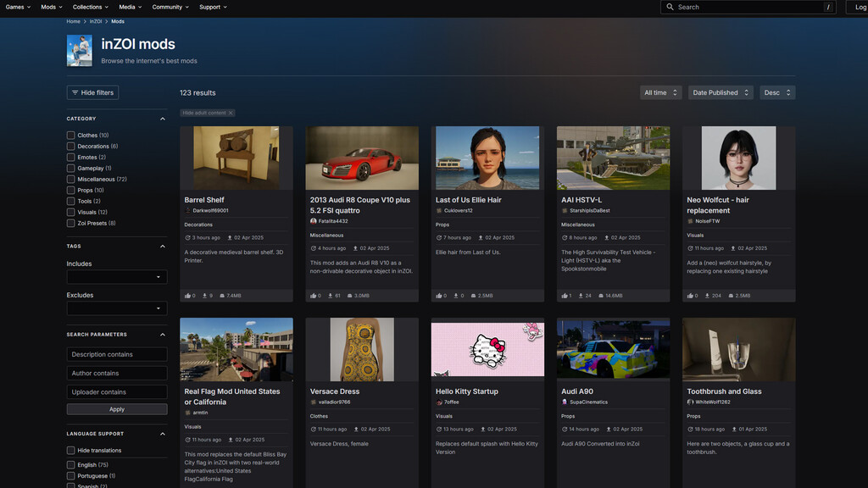Click the filter icon in Hide filters button

75,92
